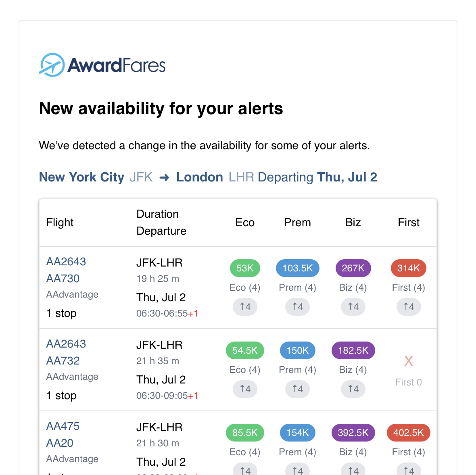The height and width of the screenshot is (475, 476).
Task: Open the AA732 flight link
Action: (x=63, y=361)
